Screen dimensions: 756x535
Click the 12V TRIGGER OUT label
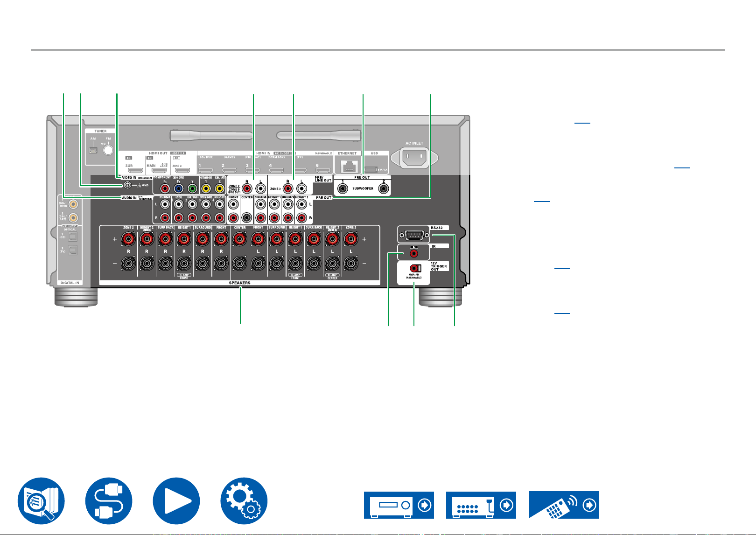439,266
